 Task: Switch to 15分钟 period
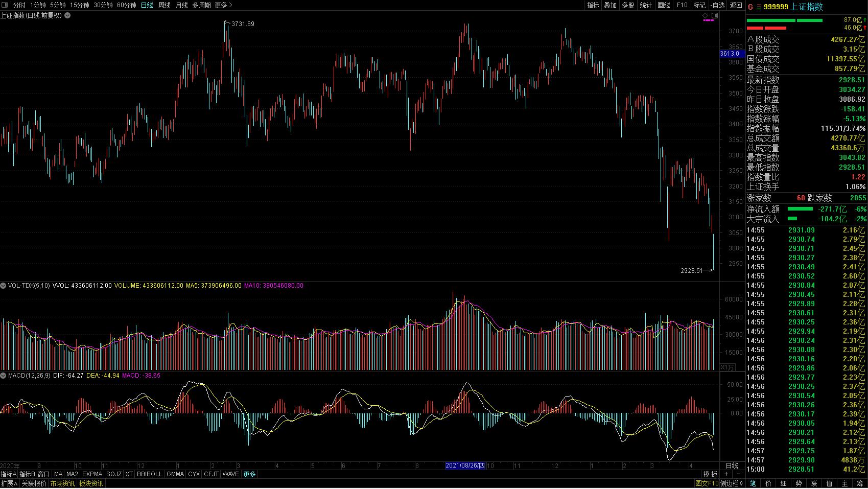point(80,5)
